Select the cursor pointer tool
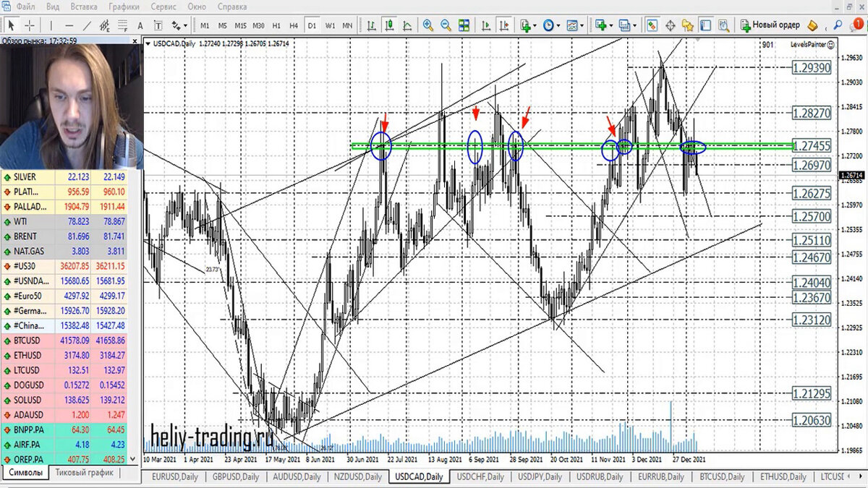Viewport: 868px width, 488px height. click(x=11, y=25)
